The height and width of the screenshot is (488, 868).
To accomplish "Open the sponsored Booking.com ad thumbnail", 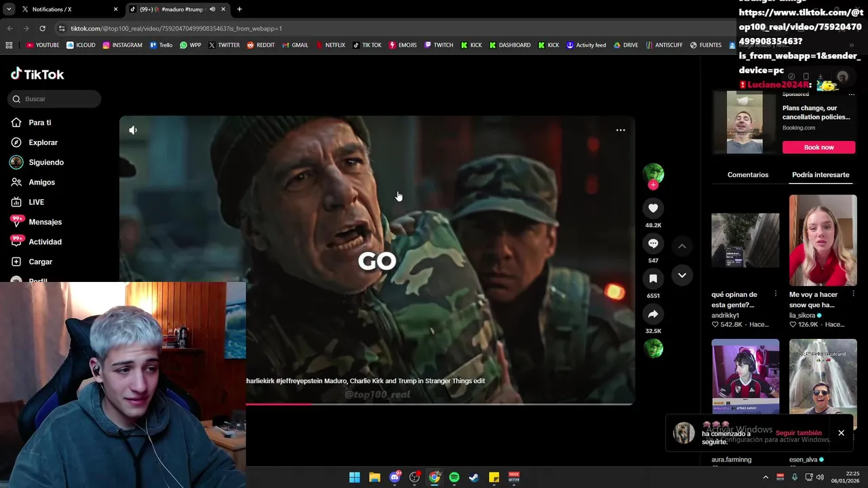I will coord(745,123).
